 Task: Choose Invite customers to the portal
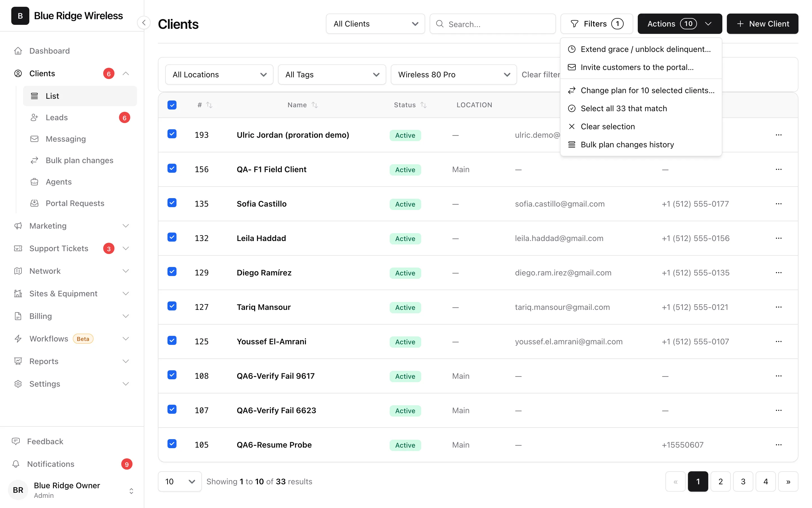pyautogui.click(x=641, y=67)
